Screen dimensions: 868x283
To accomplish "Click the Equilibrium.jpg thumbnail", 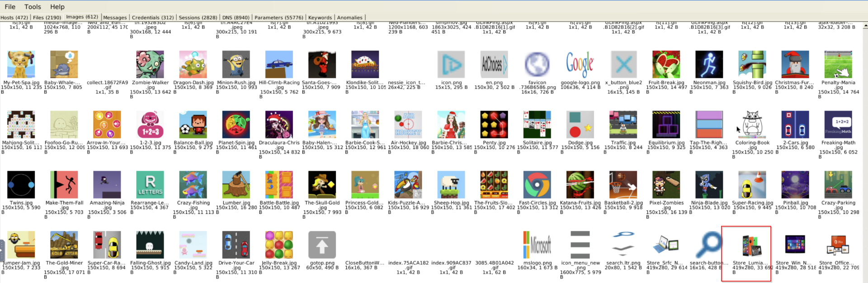I will pos(666,125).
